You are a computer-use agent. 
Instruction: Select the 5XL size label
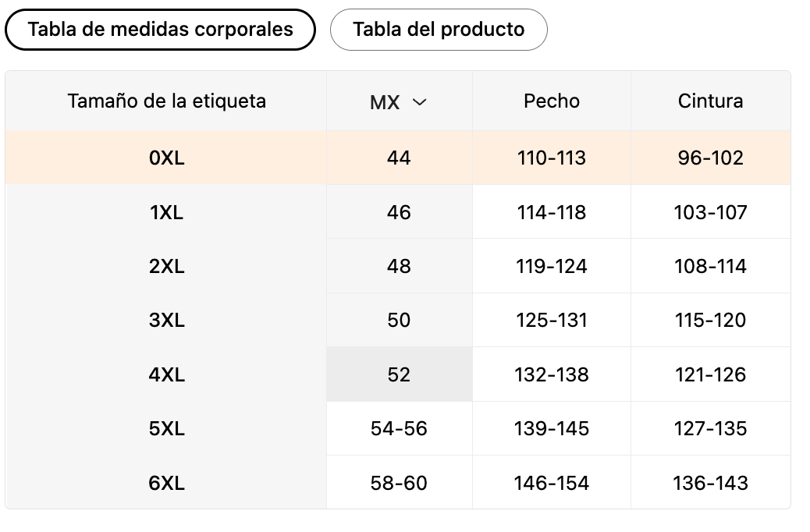click(166, 428)
